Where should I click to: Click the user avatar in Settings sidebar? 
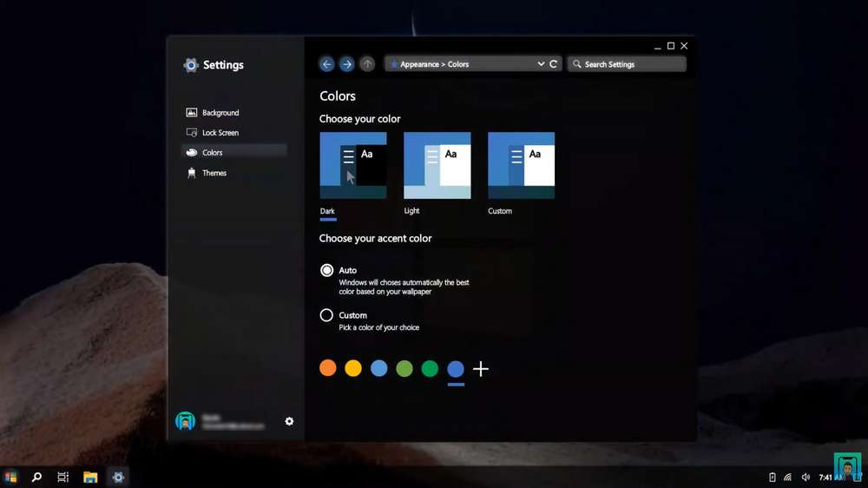(186, 421)
